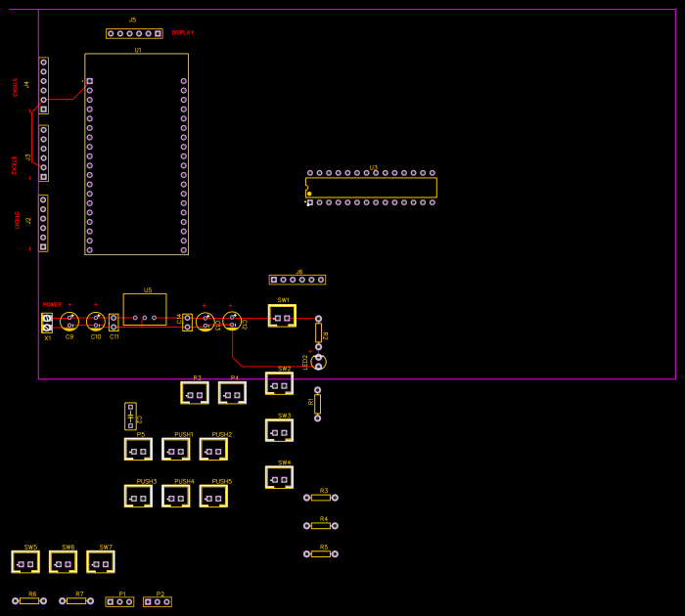
Task: Click capacitor C11 footprint
Action: tap(114, 323)
